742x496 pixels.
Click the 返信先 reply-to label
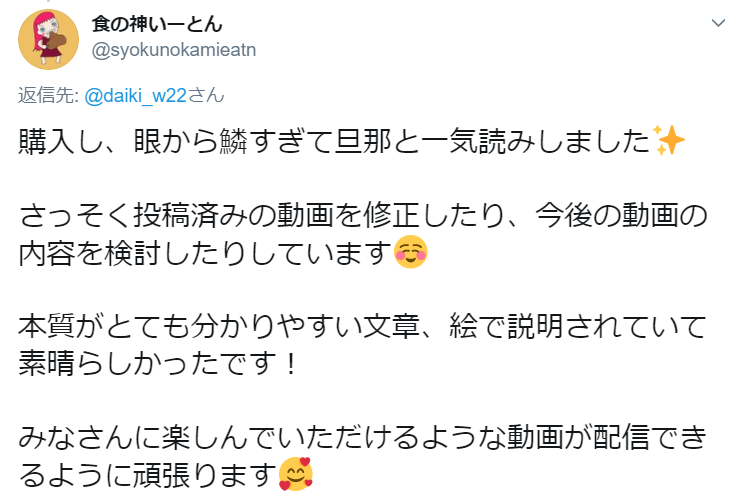pos(48,96)
